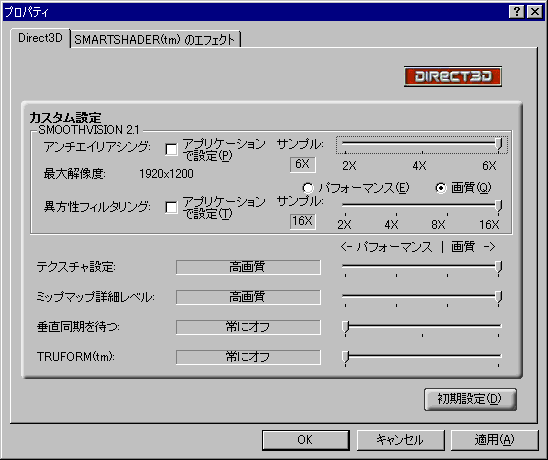548x460 pixels.
Task: Click the カスタム設定 heading text
Action: (65, 117)
